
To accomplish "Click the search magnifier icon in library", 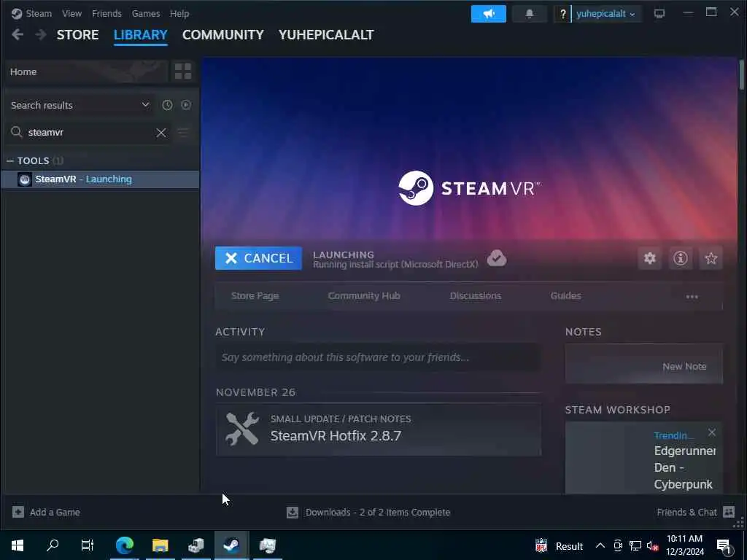I will coord(17,132).
